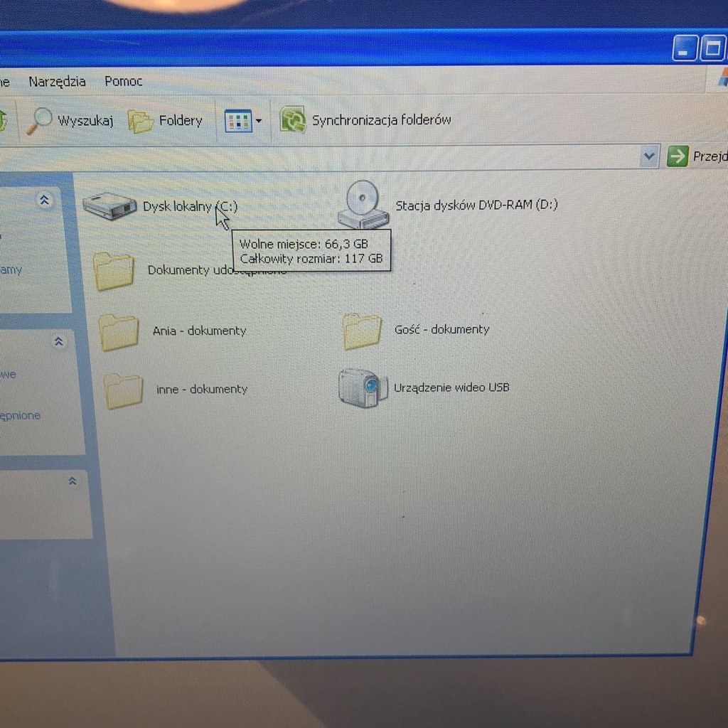Click the Przejdź green arrow
Viewport: 728px width, 728px height.
678,156
